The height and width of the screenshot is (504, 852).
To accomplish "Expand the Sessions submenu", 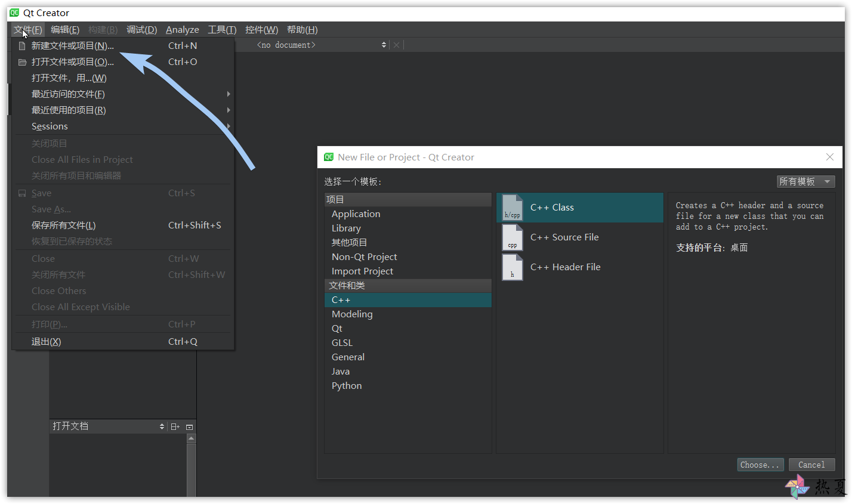I will 229,126.
